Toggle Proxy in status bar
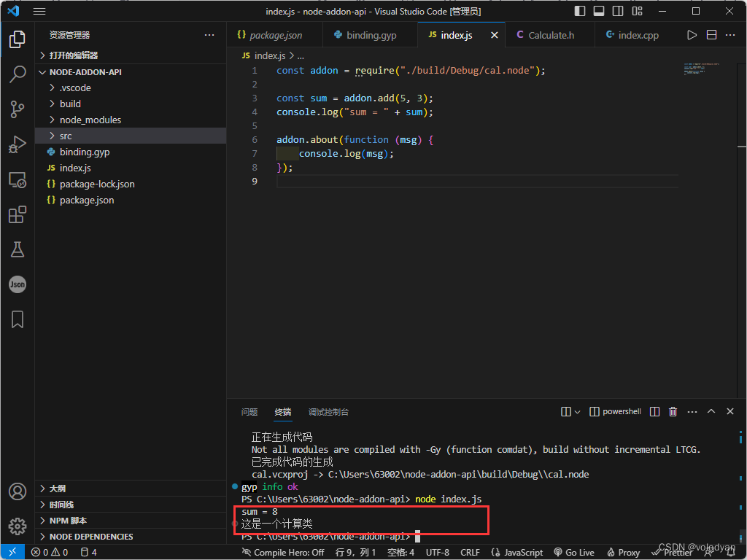 coord(624,553)
